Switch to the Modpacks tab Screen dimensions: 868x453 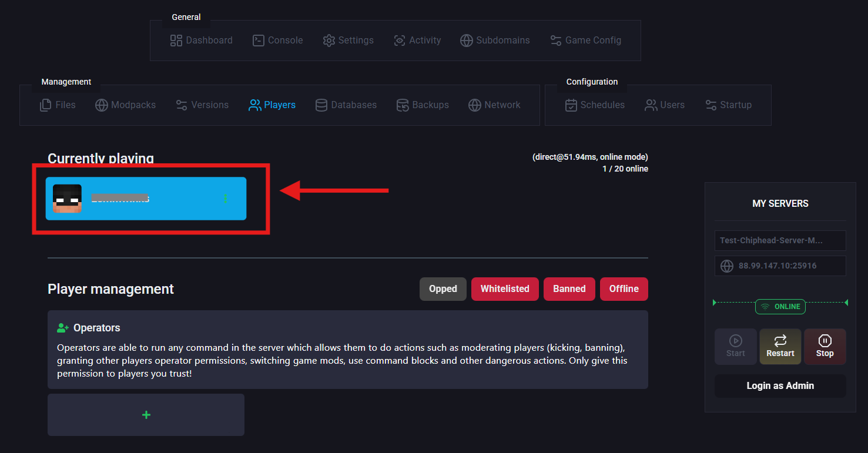point(126,105)
